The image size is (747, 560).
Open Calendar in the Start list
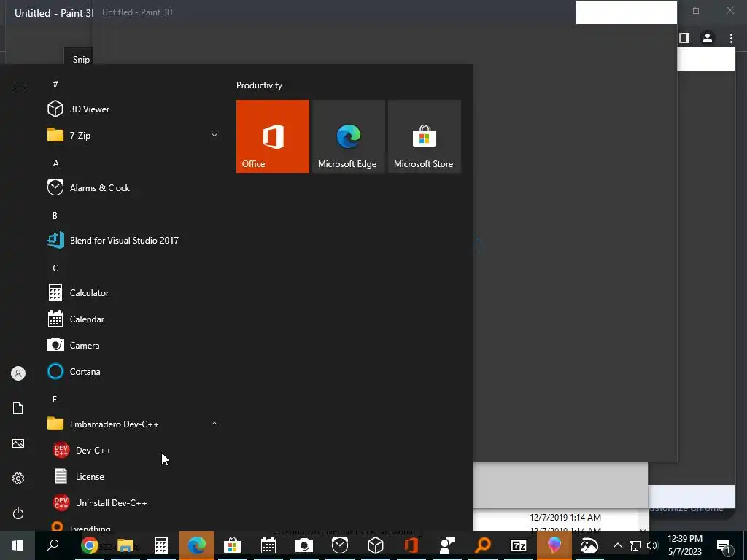pyautogui.click(x=133, y=319)
